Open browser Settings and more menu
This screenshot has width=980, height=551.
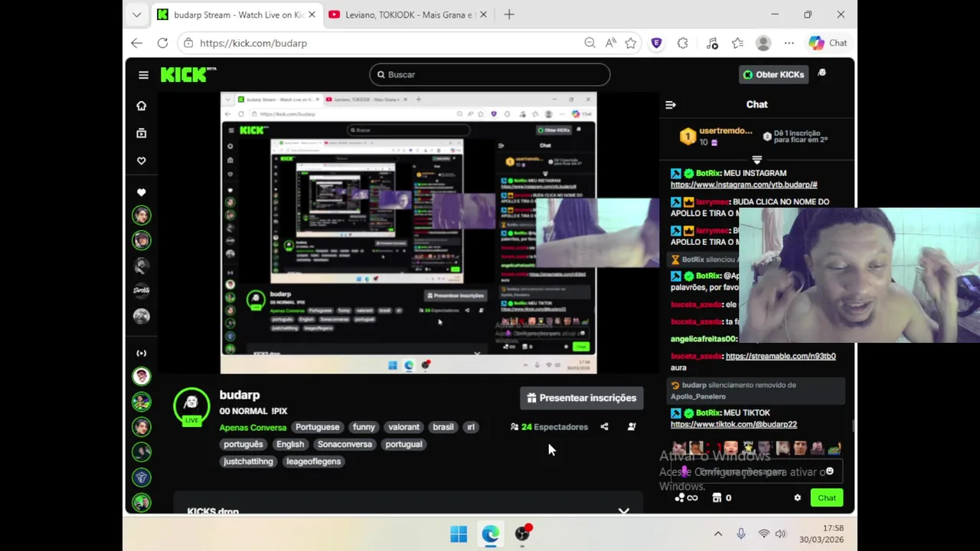click(x=789, y=43)
